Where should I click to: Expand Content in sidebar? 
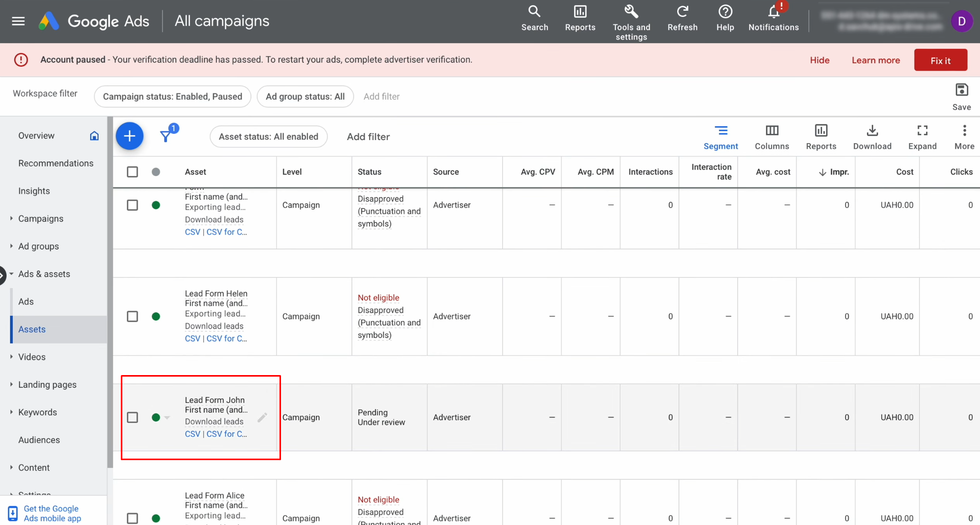click(x=11, y=467)
